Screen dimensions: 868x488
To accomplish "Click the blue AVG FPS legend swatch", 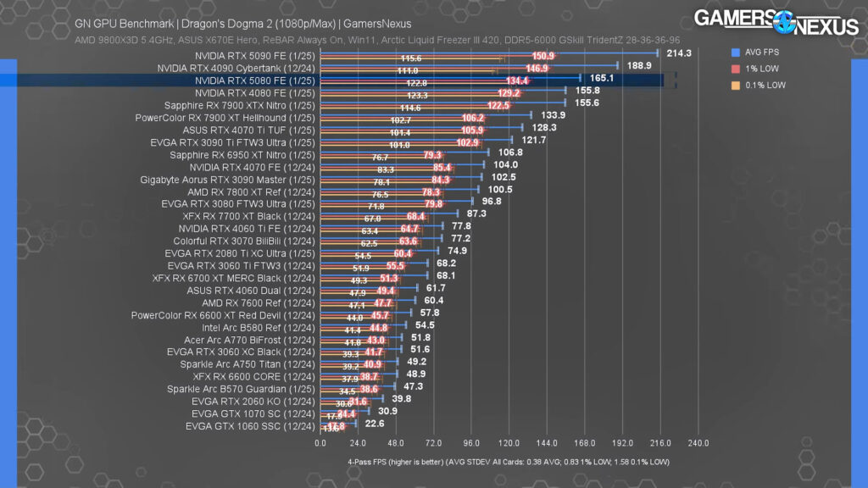I will (736, 53).
